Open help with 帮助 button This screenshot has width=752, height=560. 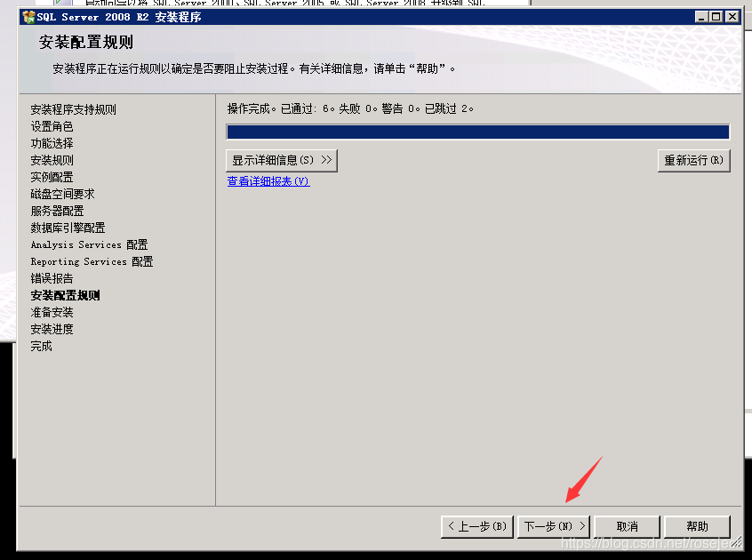[697, 526]
